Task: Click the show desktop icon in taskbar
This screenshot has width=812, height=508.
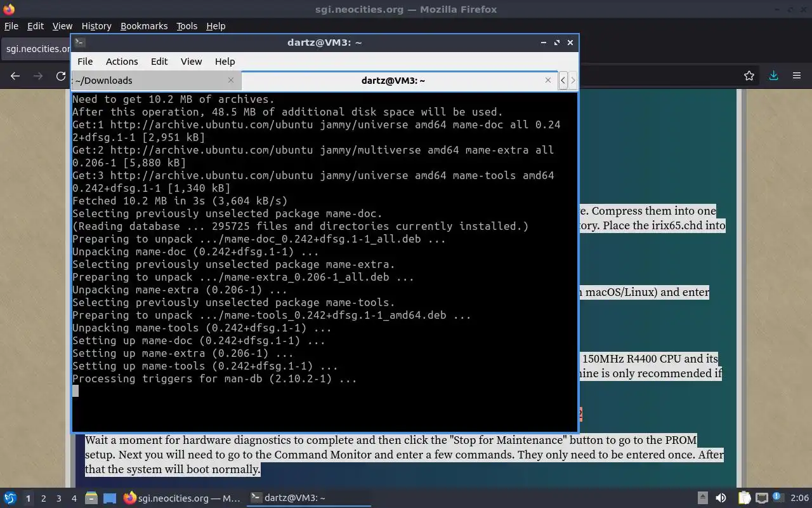Action: [x=110, y=498]
